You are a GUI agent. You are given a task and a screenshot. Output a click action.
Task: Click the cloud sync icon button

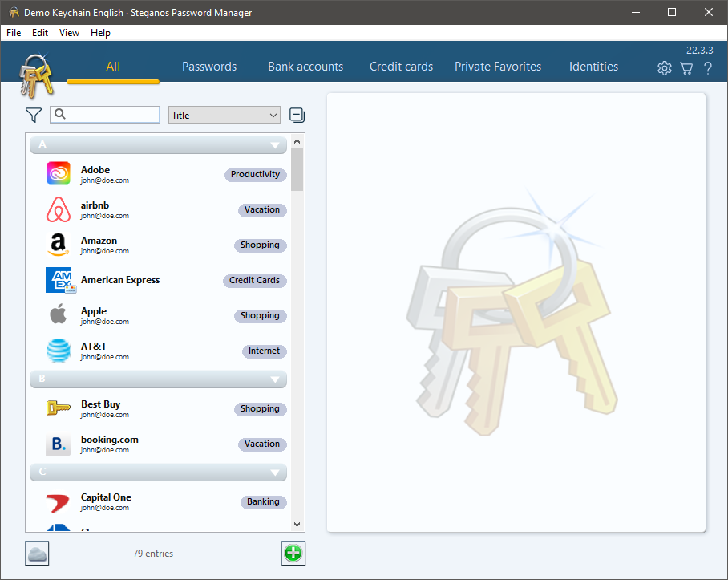(x=37, y=554)
